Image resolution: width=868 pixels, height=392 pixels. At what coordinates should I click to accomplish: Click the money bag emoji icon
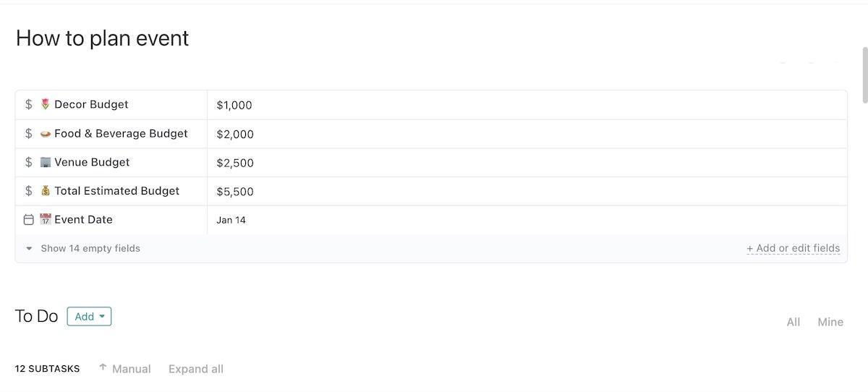[46, 191]
